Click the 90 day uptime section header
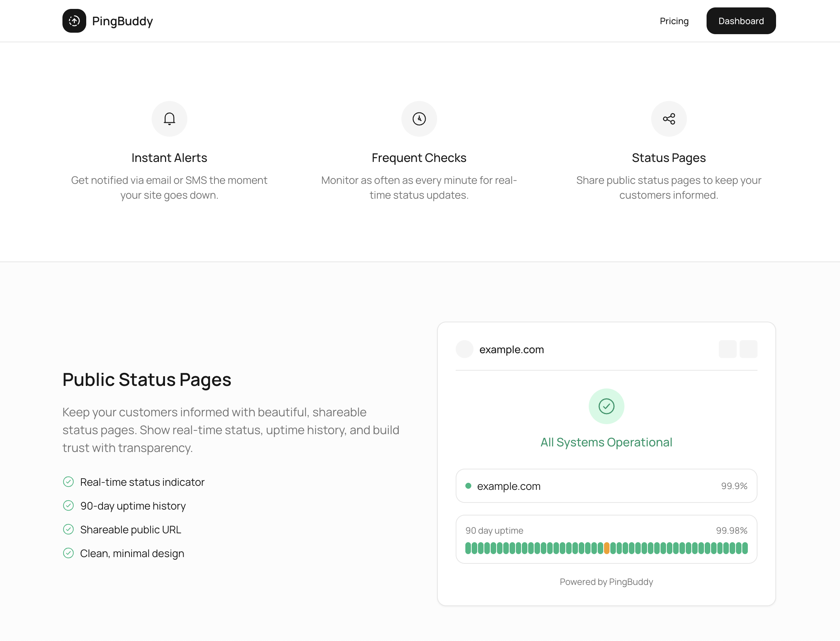This screenshot has width=840, height=641. click(x=494, y=530)
